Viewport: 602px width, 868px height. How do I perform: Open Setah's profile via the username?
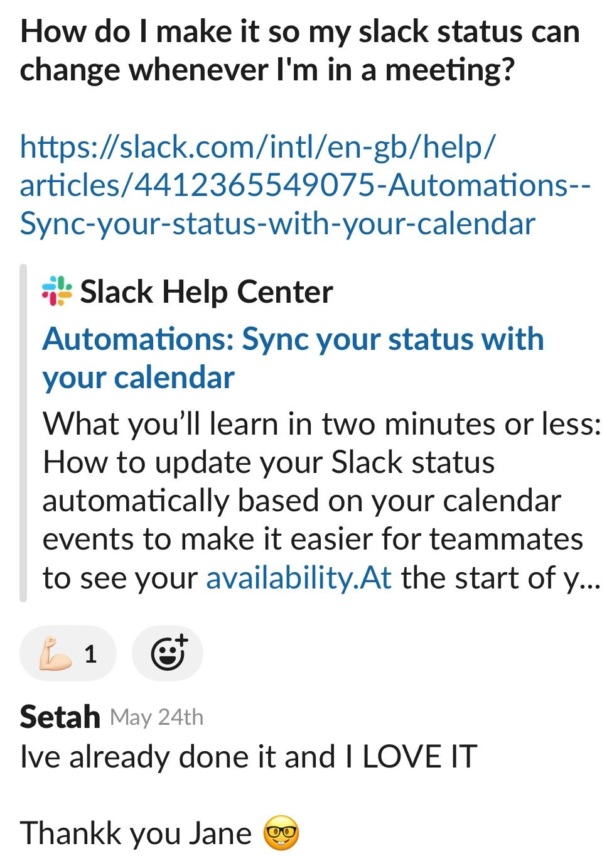pos(60,717)
